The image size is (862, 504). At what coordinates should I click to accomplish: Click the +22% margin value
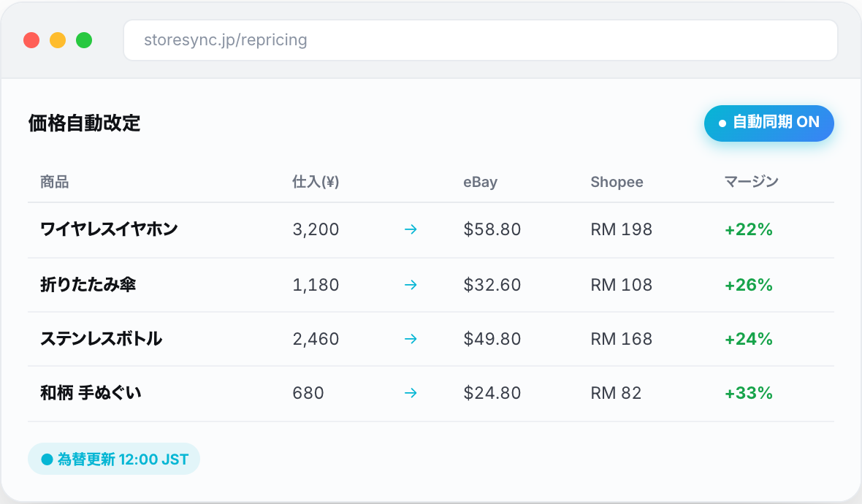(749, 229)
